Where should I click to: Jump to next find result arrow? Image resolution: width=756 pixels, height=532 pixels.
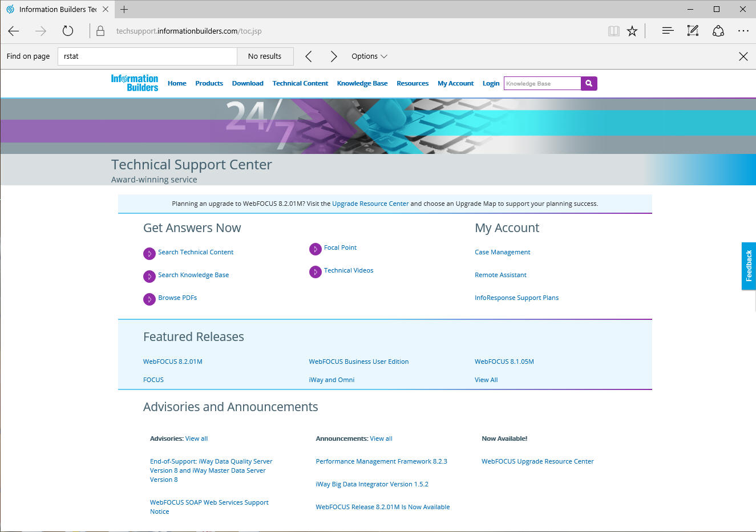334,56
